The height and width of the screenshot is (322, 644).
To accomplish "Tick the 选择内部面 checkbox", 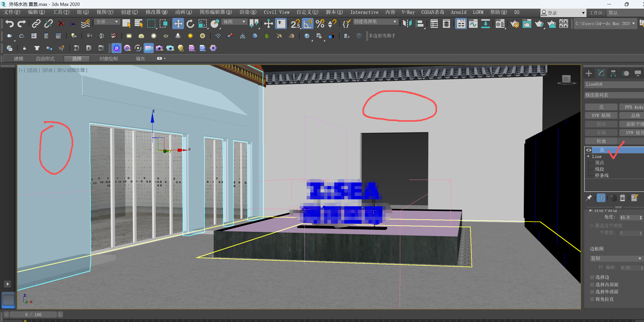I will 592,285.
